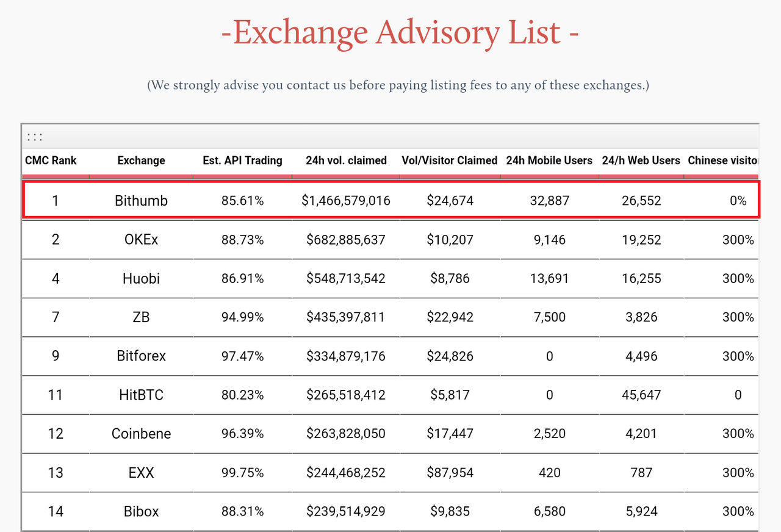Select the Huobi row's exchange cell
The height and width of the screenshot is (532, 781).
141,279
